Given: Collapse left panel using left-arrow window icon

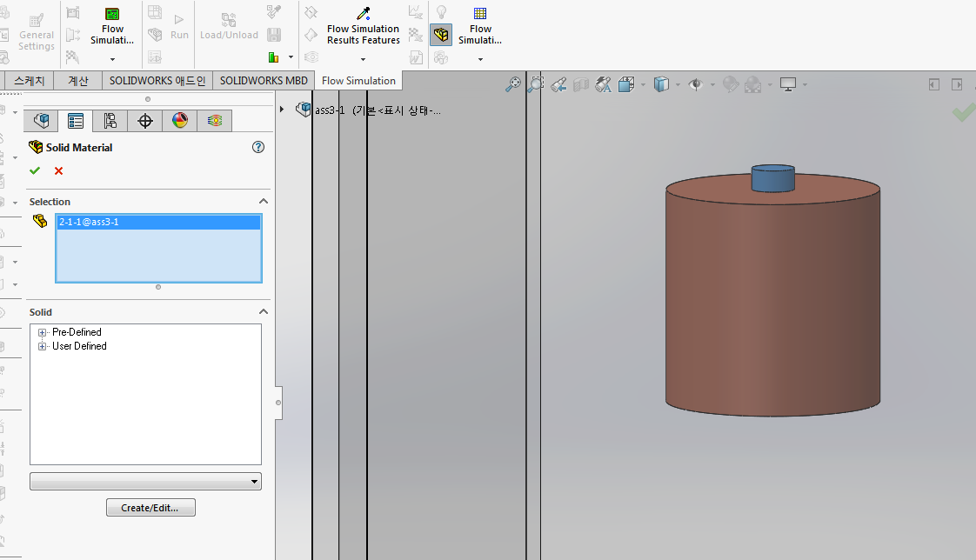Looking at the screenshot, I should 933,84.
